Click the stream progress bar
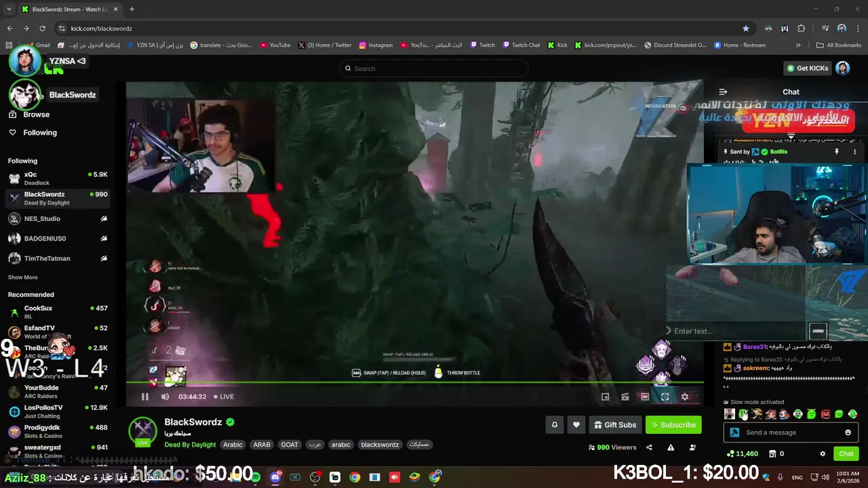868x488 pixels. 414,383
